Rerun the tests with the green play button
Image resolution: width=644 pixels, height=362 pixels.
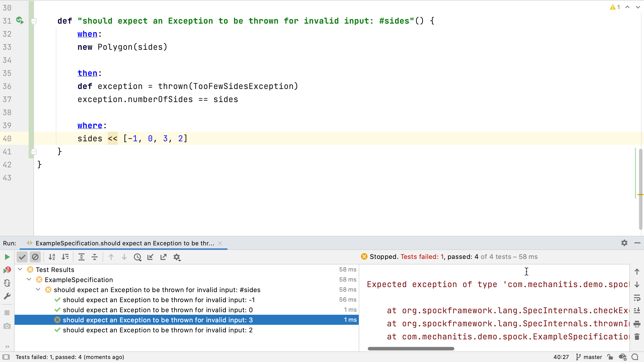pos(7,257)
